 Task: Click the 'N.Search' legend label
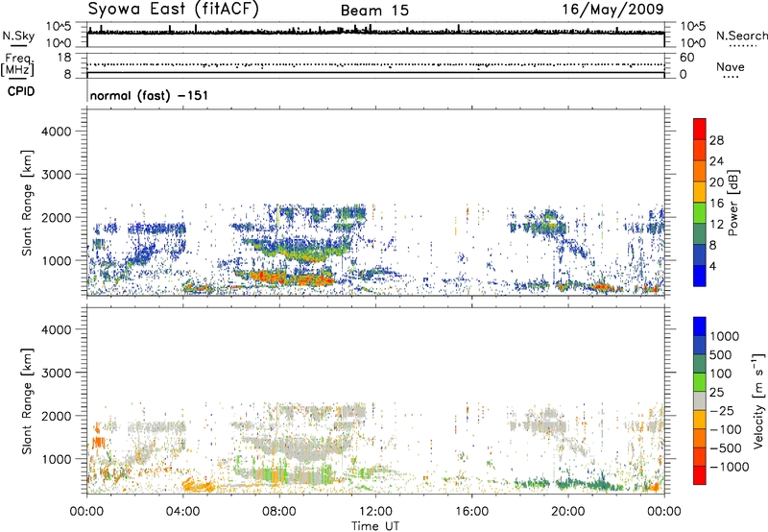coord(742,36)
